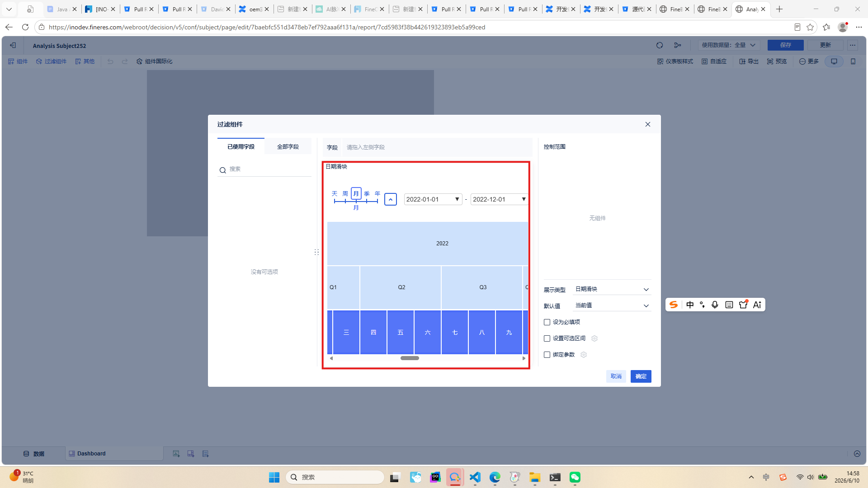
Task: Select the Q1 quarter block
Action: tap(344, 287)
